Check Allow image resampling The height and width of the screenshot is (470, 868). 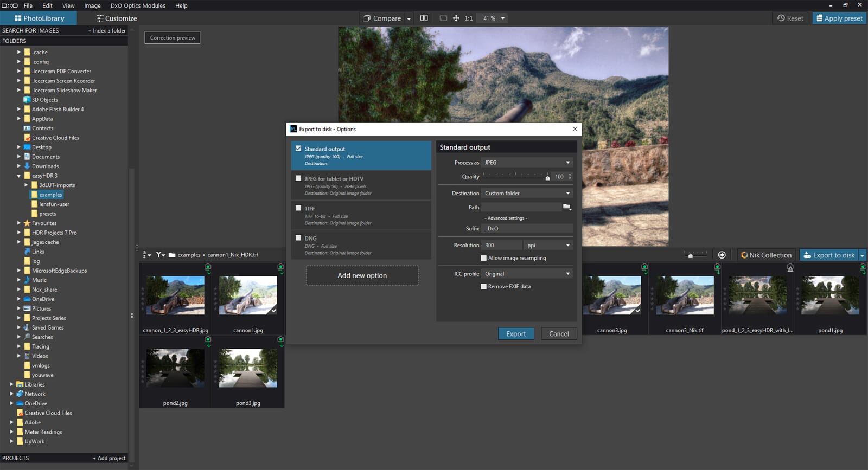484,258
